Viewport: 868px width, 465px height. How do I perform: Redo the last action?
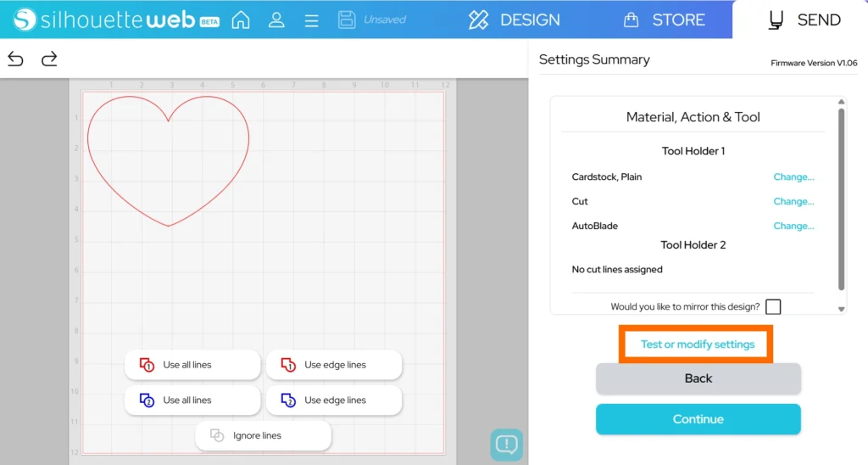[x=49, y=59]
